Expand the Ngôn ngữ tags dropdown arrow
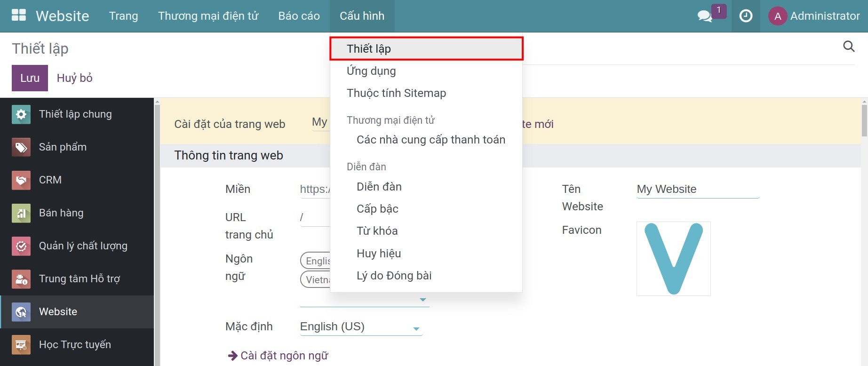Screen dimensions: 868x366 pos(422,300)
